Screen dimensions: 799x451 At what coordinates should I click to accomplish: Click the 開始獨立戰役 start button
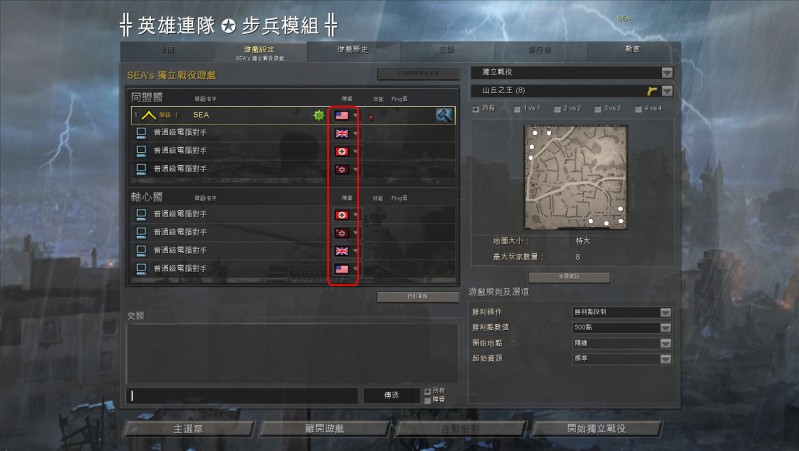597,429
